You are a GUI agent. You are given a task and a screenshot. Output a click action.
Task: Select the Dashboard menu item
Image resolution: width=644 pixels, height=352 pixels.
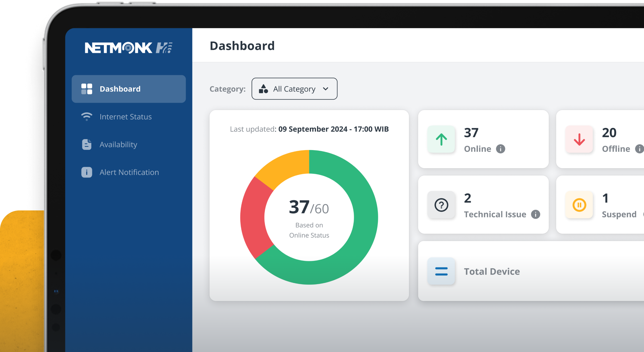point(128,88)
